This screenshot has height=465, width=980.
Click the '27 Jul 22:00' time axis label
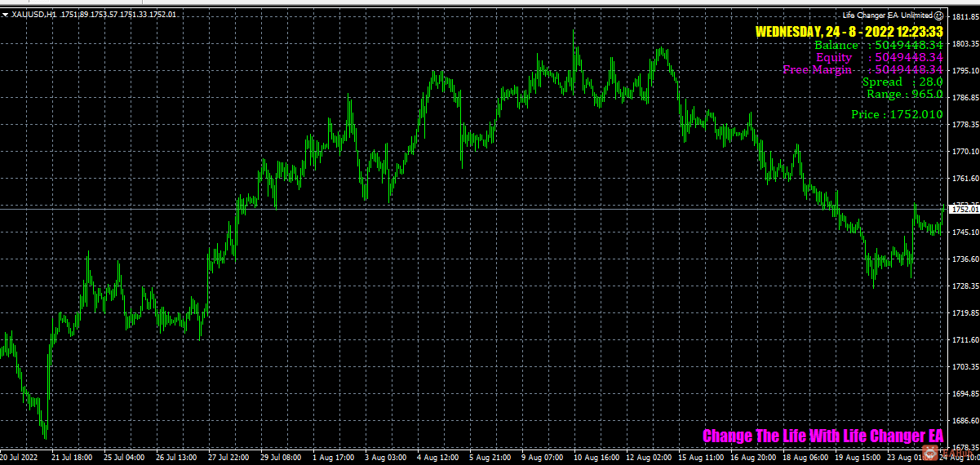230,458
